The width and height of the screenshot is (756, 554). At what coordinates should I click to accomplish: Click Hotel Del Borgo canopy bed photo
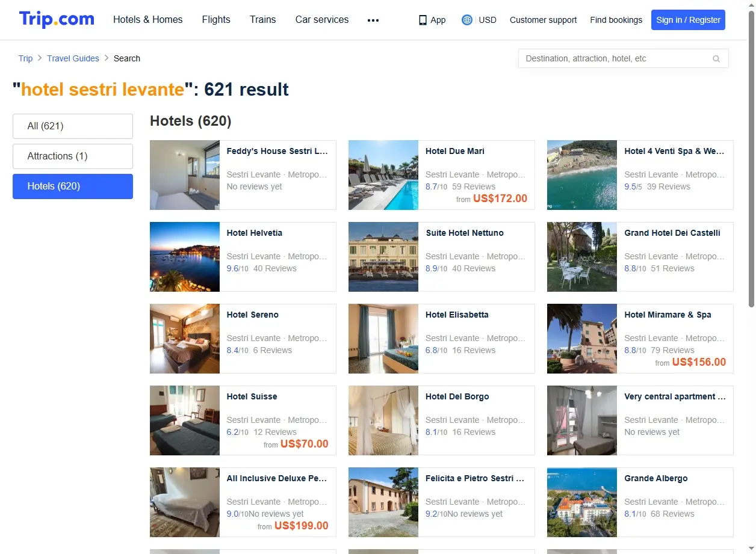click(x=383, y=420)
